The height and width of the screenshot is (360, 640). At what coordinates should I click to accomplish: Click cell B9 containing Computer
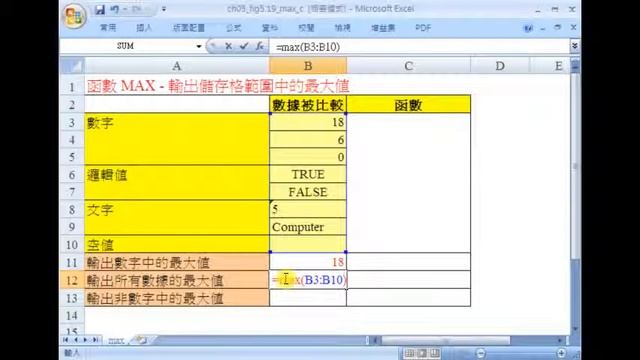tap(308, 227)
